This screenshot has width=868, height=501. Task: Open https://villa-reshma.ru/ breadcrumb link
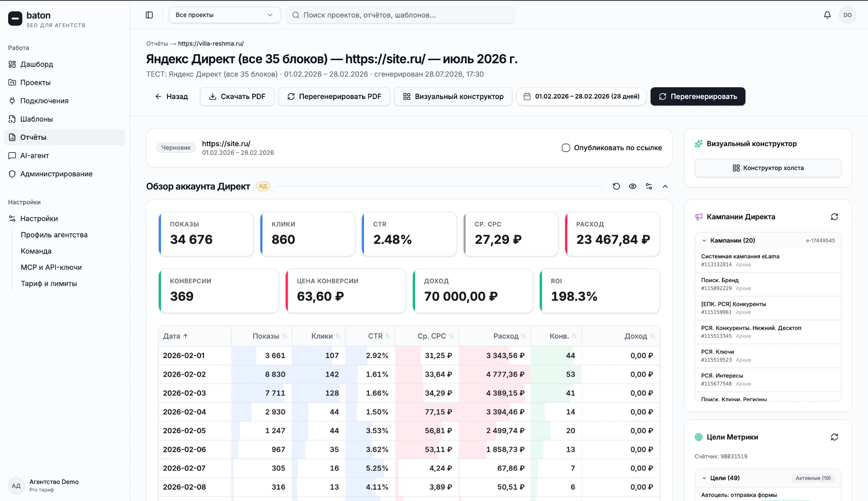(x=211, y=43)
